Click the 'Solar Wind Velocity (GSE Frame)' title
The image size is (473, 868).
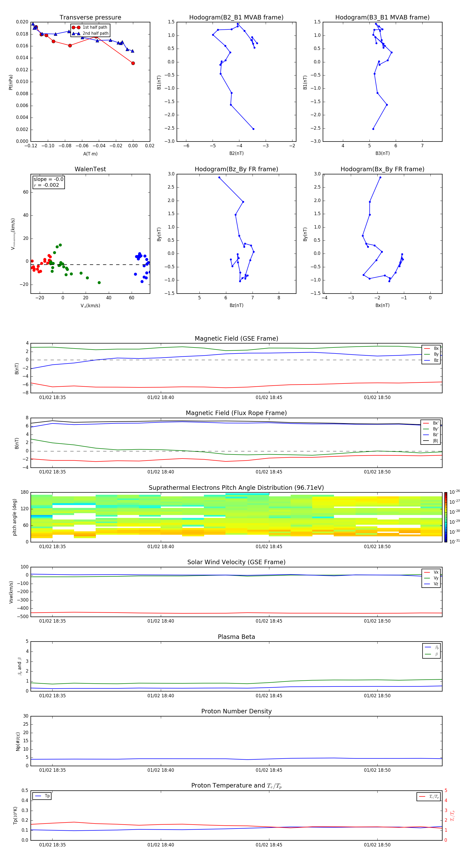(236, 562)
